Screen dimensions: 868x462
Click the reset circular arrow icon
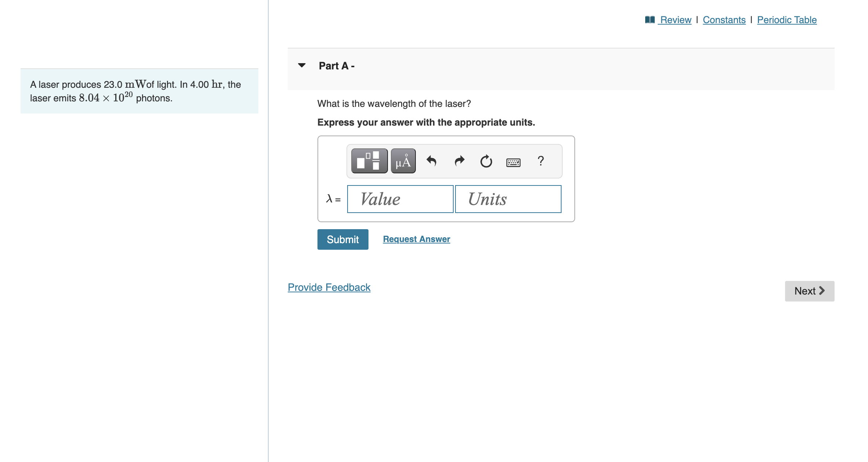click(x=486, y=161)
